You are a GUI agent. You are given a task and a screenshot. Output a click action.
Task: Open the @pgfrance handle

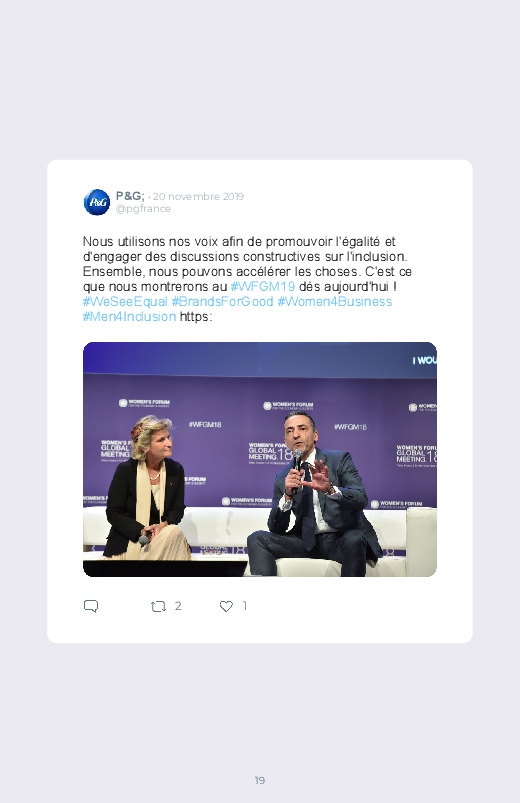coord(143,208)
